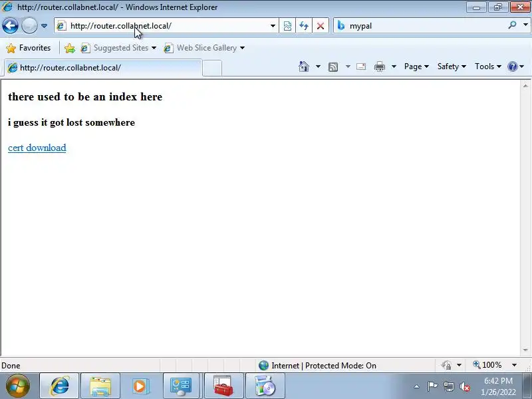This screenshot has width=532, height=399.
Task: Click the Action Center flag icon
Action: tap(433, 386)
